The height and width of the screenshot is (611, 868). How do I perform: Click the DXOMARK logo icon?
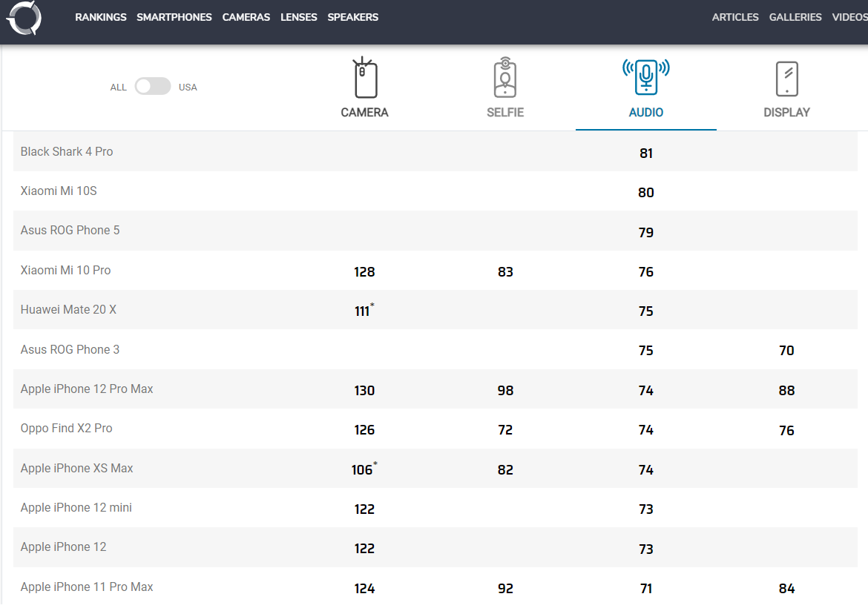(x=24, y=18)
